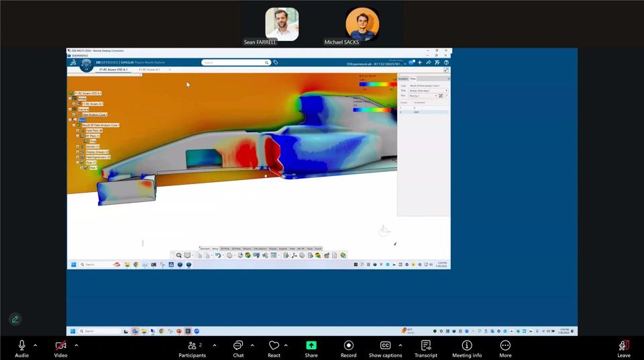Leave the Zoom meeting

pos(623,349)
